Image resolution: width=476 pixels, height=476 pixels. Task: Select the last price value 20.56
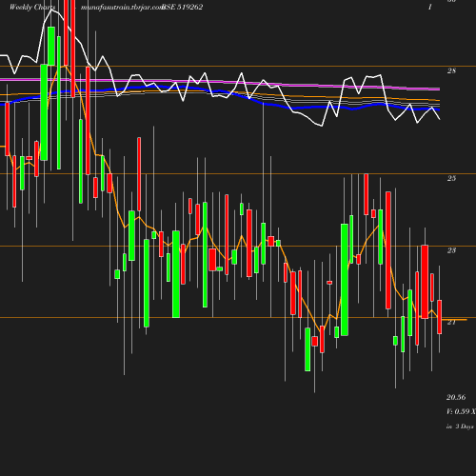(456, 397)
